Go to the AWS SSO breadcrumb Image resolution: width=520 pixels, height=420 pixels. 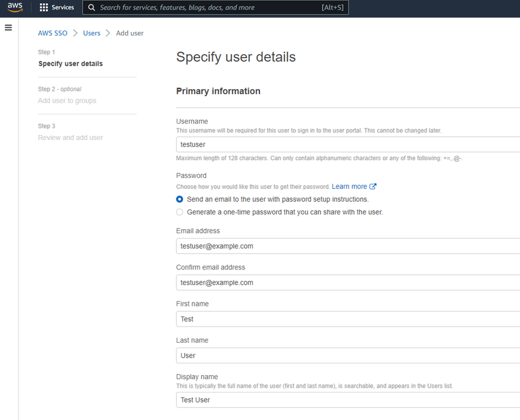pos(53,33)
